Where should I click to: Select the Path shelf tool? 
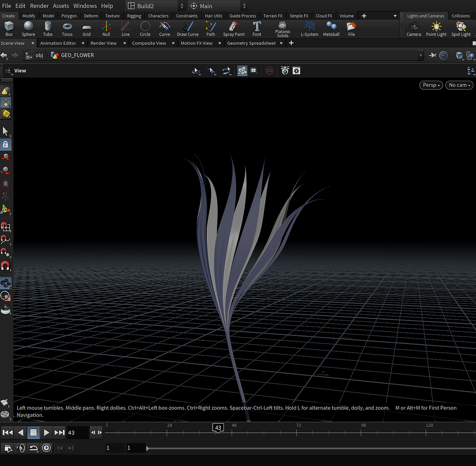(x=211, y=29)
